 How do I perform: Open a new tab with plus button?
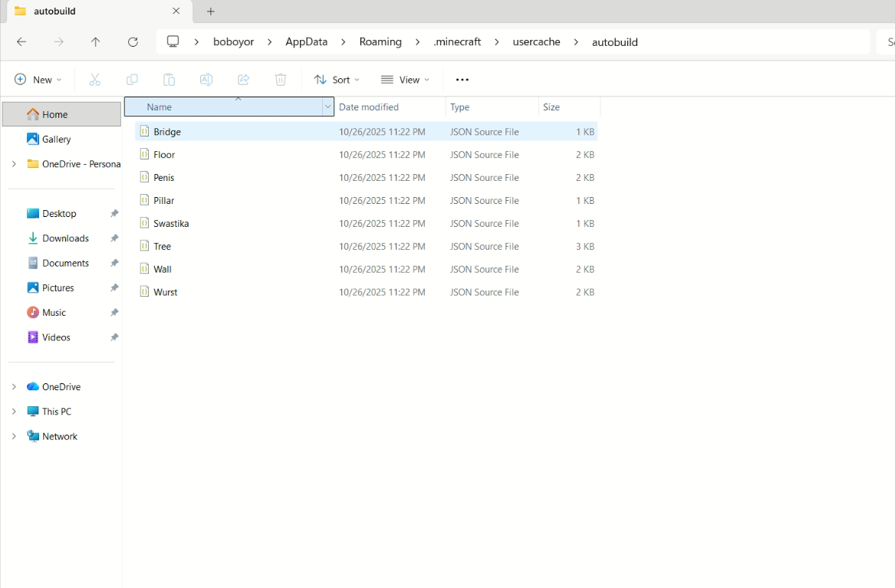click(x=211, y=11)
